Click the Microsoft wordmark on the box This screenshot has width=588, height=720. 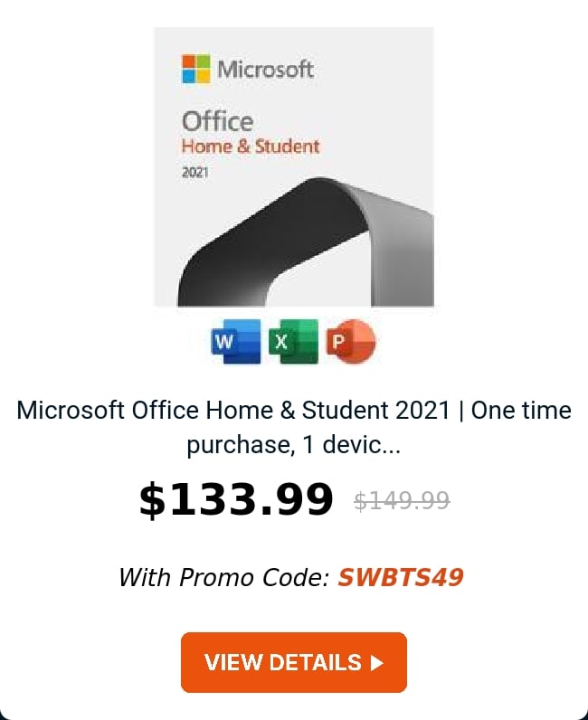tap(265, 69)
